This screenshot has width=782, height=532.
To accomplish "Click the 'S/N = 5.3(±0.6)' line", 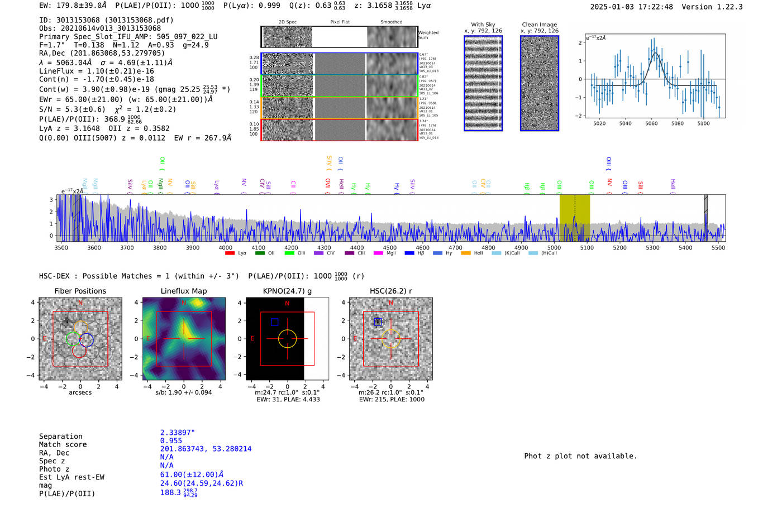I will pos(72,109).
